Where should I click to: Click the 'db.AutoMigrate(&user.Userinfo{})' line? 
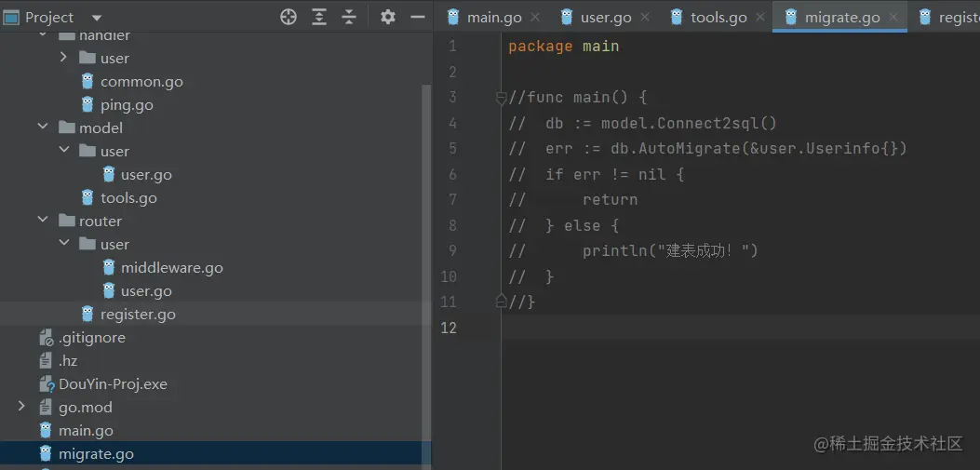point(707,149)
